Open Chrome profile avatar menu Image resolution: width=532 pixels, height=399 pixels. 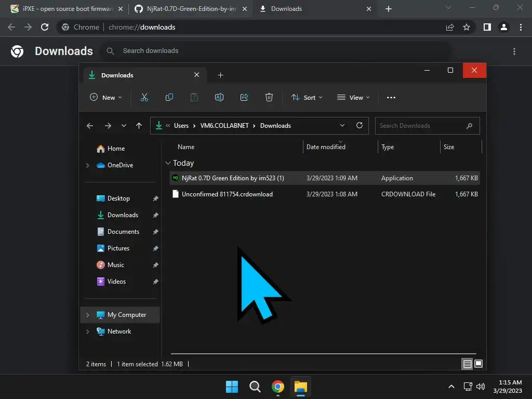[x=504, y=27]
